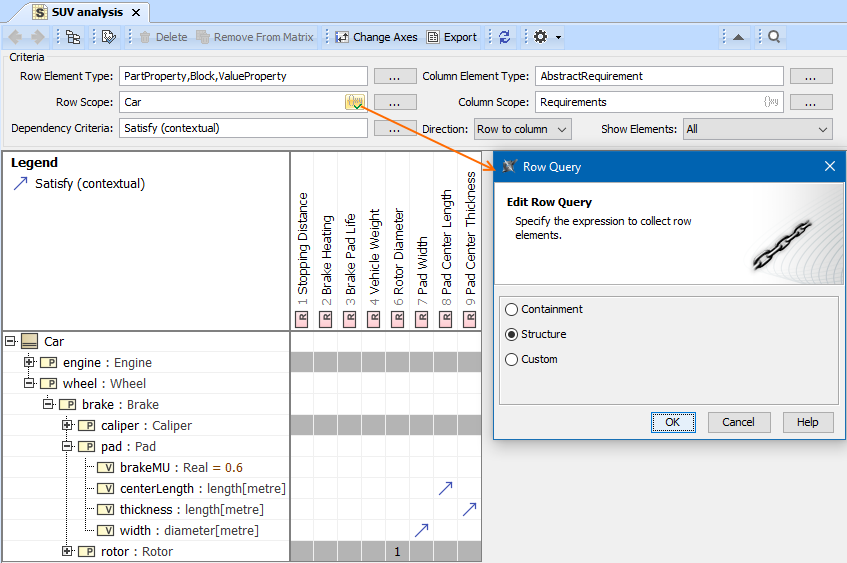This screenshot has width=847, height=563.
Task: Close the SUV analysis tab
Action: pos(136,12)
